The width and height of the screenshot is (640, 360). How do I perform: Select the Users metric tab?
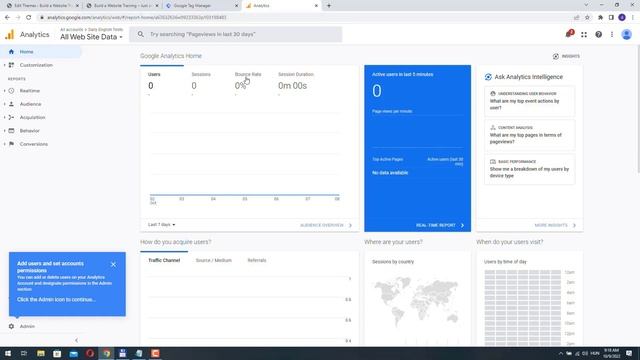click(162, 81)
